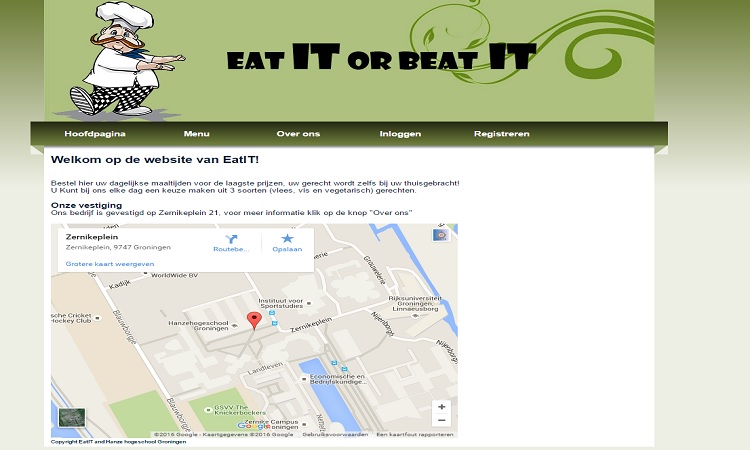Click the Routebeschrijving directions icon

point(231,239)
